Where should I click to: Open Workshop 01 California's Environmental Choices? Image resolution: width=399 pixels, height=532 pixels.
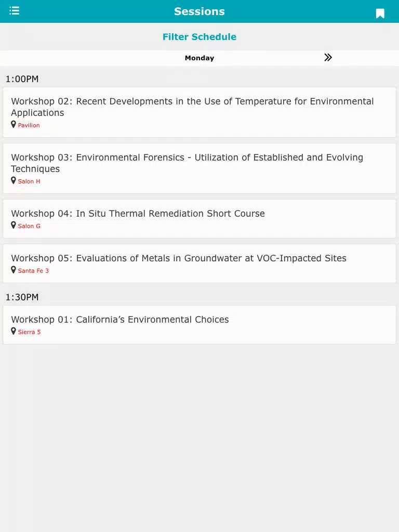[199, 325]
